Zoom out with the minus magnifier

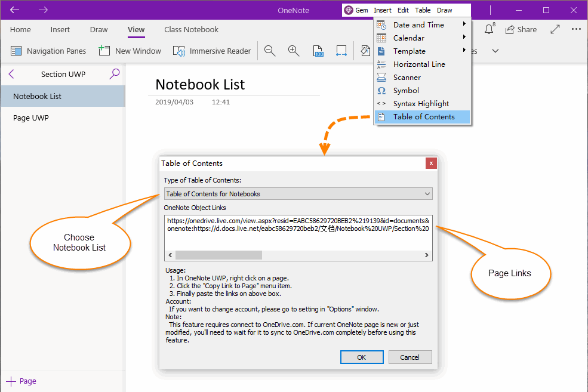coord(270,51)
